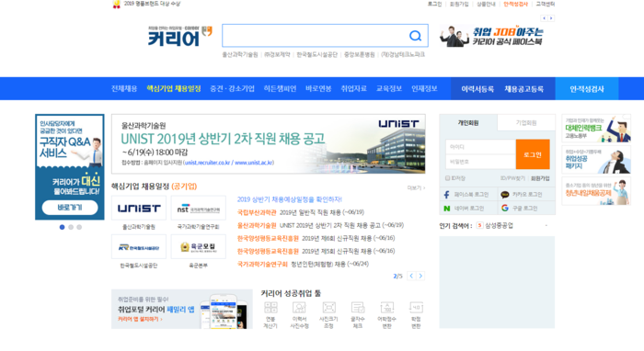The image size is (644, 351).
Task: Open the 핵심기업 채용일정 menu item
Action: (174, 88)
